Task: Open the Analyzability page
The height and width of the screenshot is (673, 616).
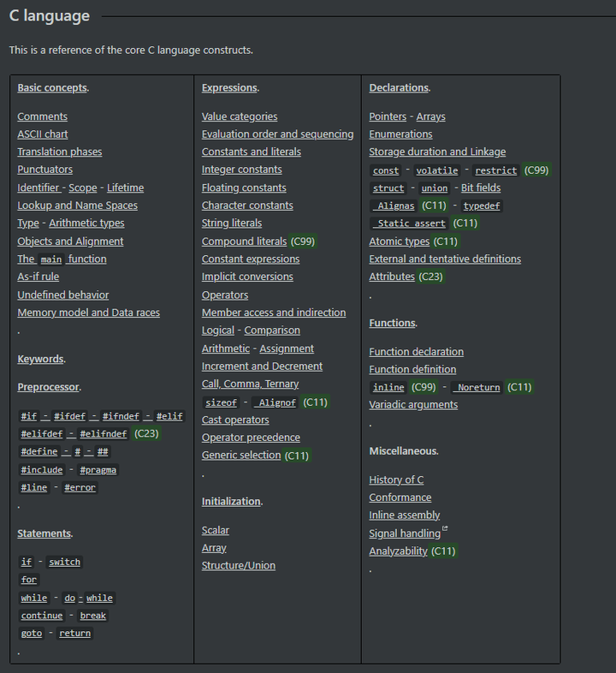Action: click(x=398, y=551)
